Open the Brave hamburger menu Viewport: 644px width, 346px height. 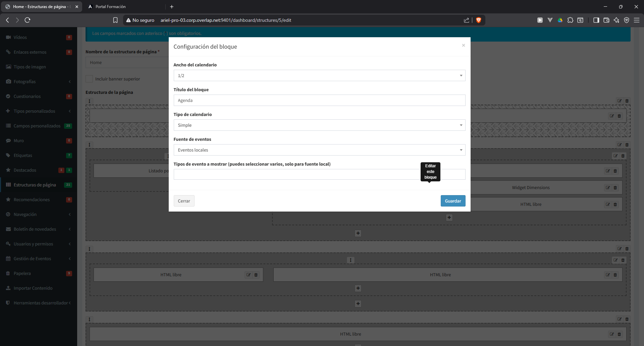pyautogui.click(x=637, y=20)
